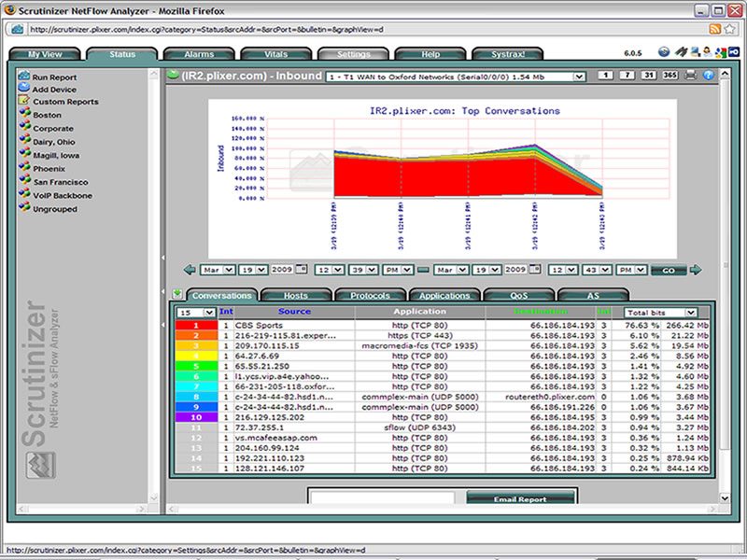
Task: Click the blue help question mark icon
Action: [709, 76]
